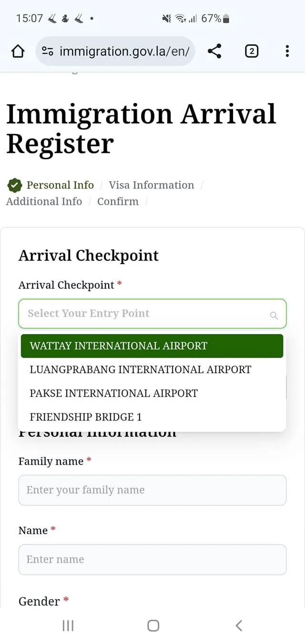
Task: Tap the search magnifier in entry point field
Action: pyautogui.click(x=274, y=315)
